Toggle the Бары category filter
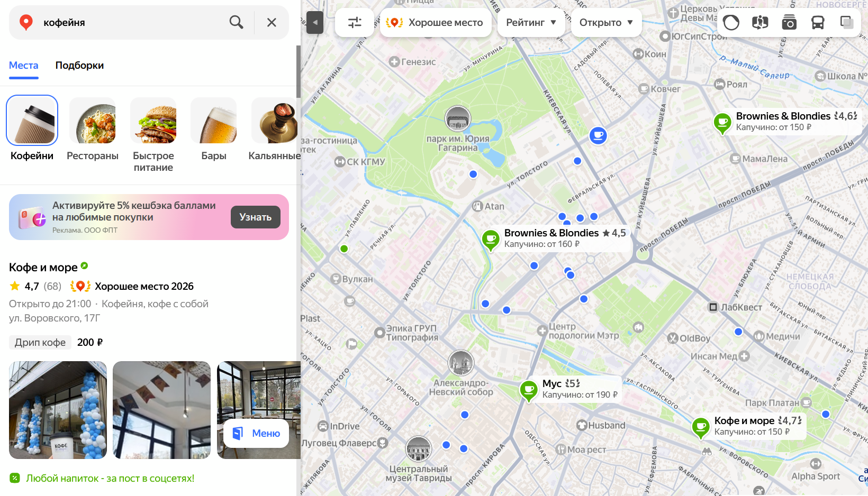 [214, 128]
